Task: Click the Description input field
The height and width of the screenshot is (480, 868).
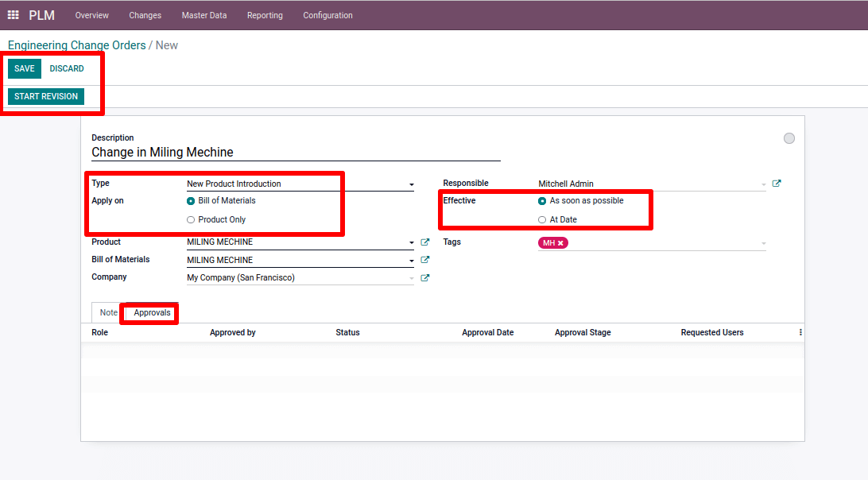Action: [296, 153]
